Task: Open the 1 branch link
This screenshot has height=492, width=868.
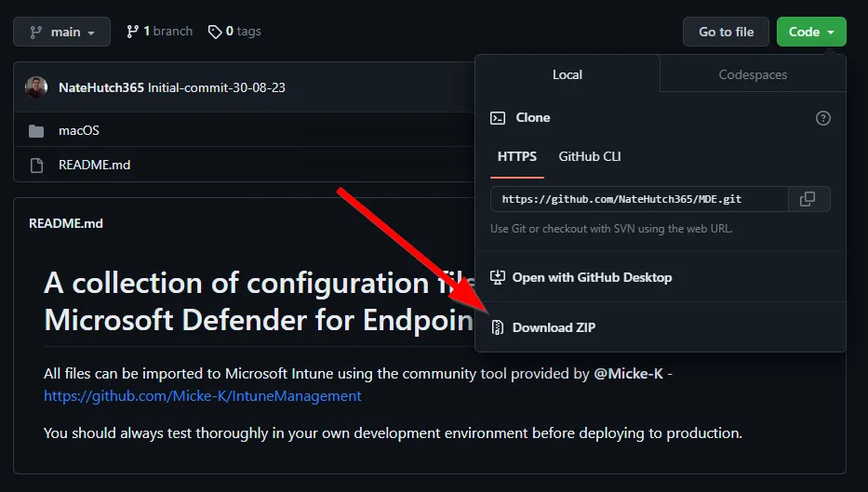Action: [159, 32]
